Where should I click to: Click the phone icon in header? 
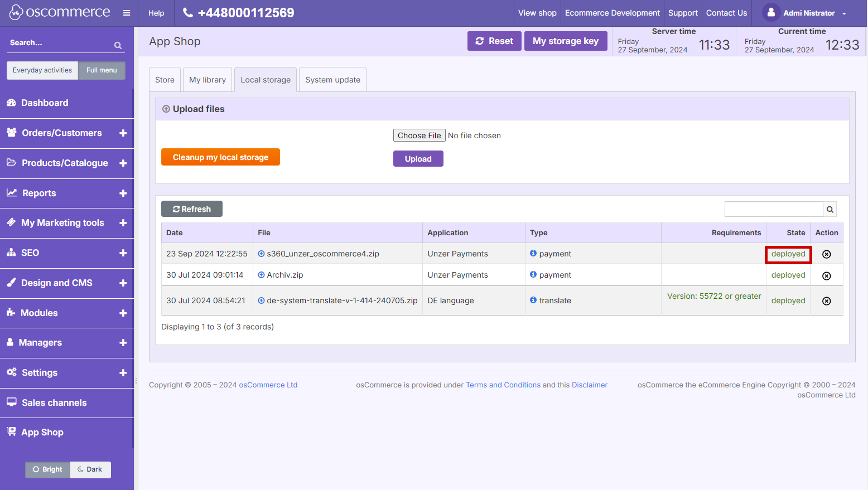click(188, 12)
